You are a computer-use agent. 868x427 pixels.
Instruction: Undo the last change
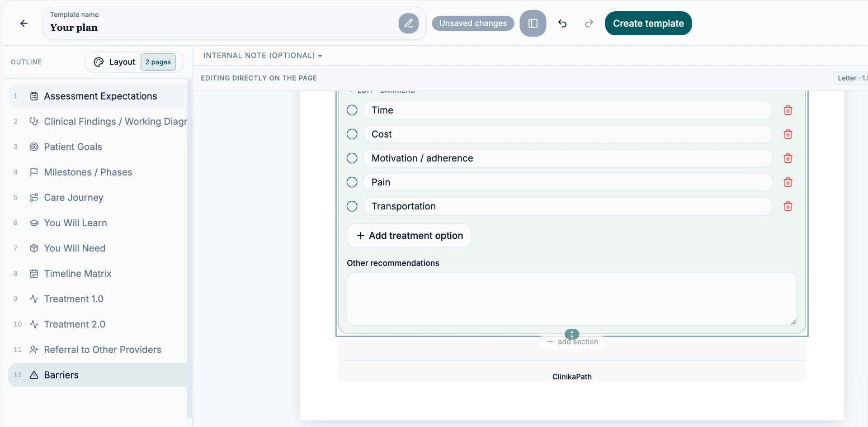coord(562,24)
